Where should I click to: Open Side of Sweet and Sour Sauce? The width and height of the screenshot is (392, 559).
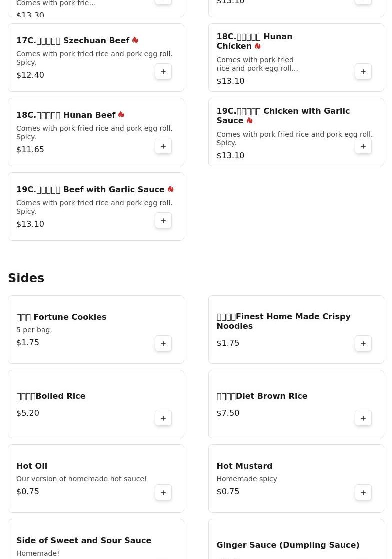click(84, 541)
